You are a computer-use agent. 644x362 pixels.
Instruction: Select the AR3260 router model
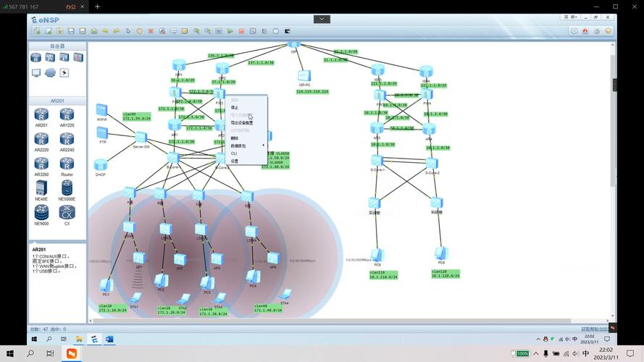[x=41, y=167]
